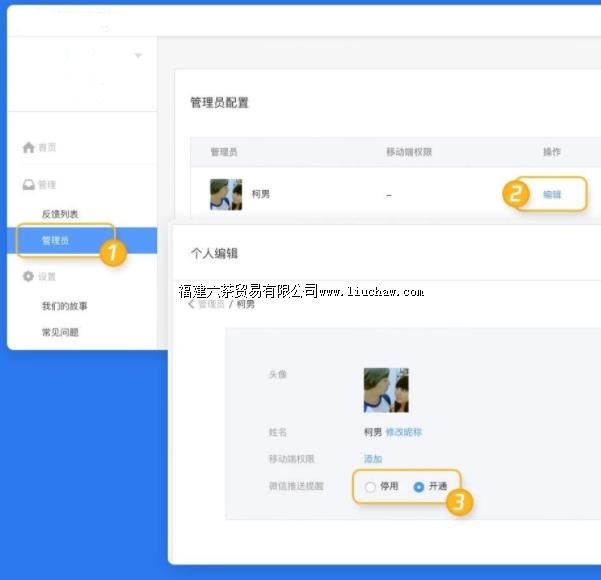Click 柯男's avatar in the admin table
601x580 pixels.
tap(226, 194)
